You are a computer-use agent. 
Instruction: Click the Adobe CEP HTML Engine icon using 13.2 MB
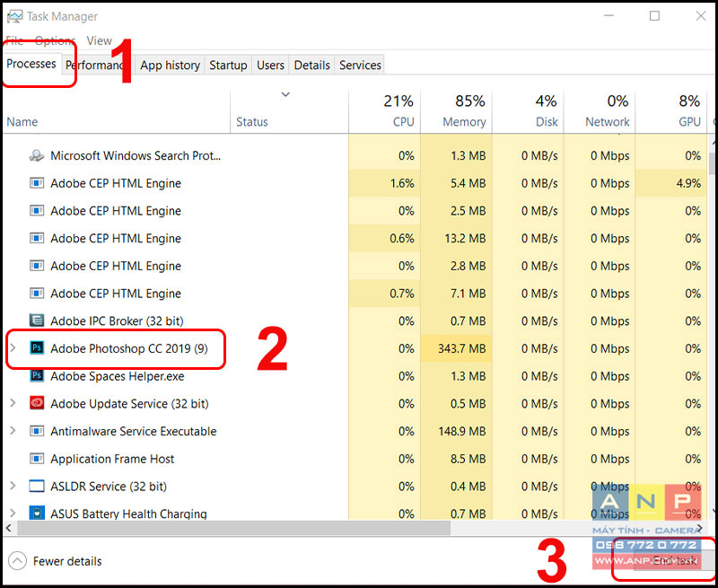37,238
